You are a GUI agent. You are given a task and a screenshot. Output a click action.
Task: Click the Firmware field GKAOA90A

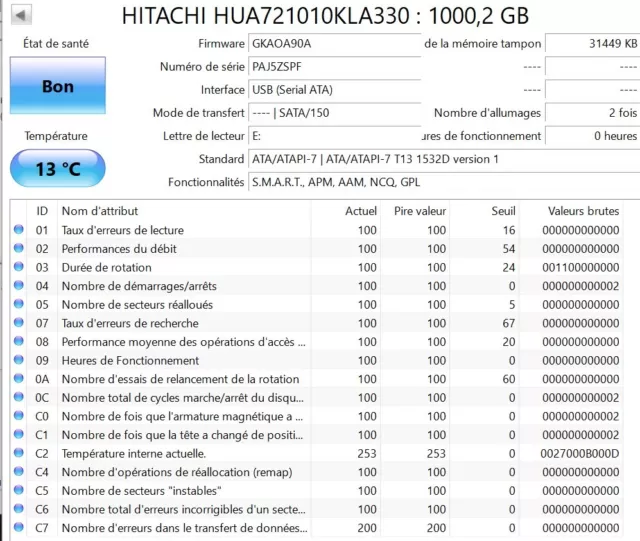334,43
